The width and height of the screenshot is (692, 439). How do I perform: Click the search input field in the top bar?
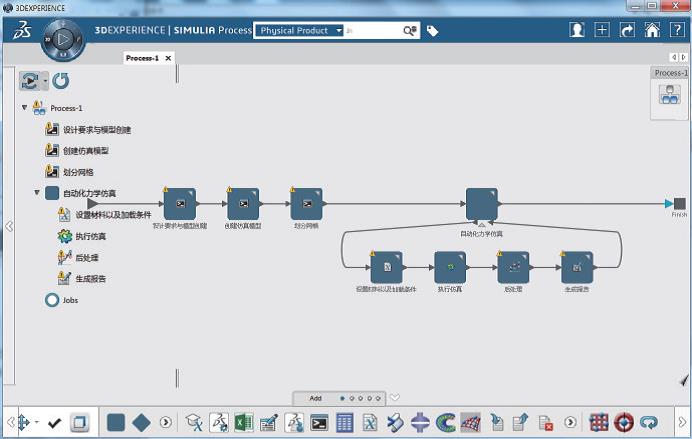pyautogui.click(x=373, y=30)
